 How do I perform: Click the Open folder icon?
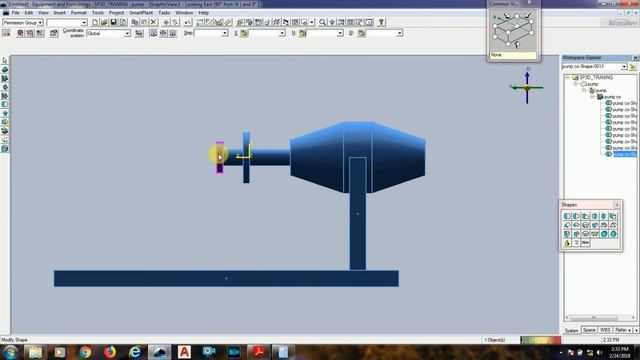104,22
